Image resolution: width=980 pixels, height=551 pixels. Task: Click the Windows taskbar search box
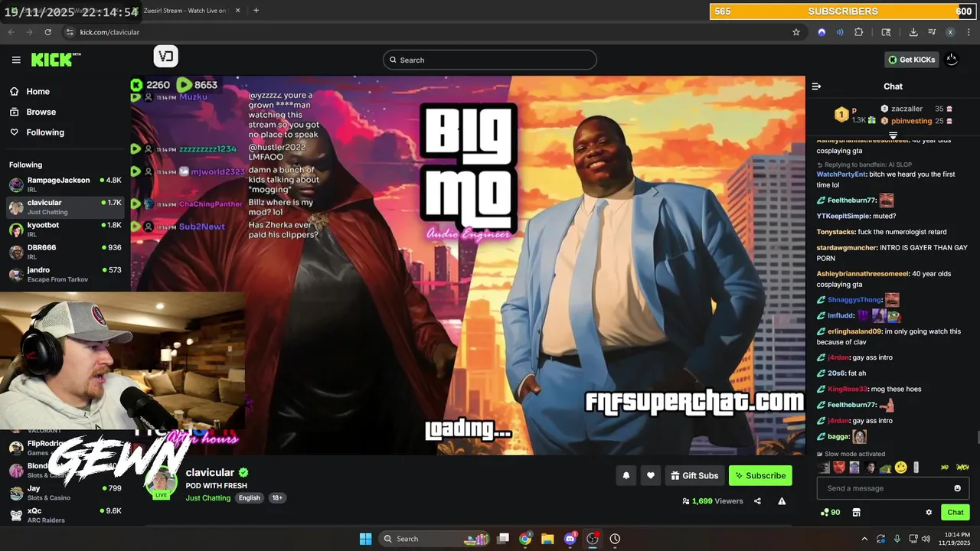coord(435,539)
